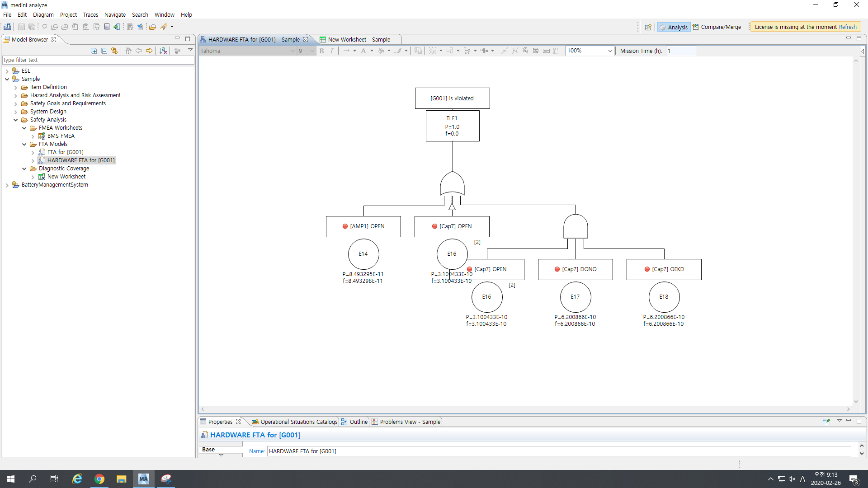Click the checklist validation toolbar icon
The width and height of the screenshot is (868, 488).
tap(140, 27)
